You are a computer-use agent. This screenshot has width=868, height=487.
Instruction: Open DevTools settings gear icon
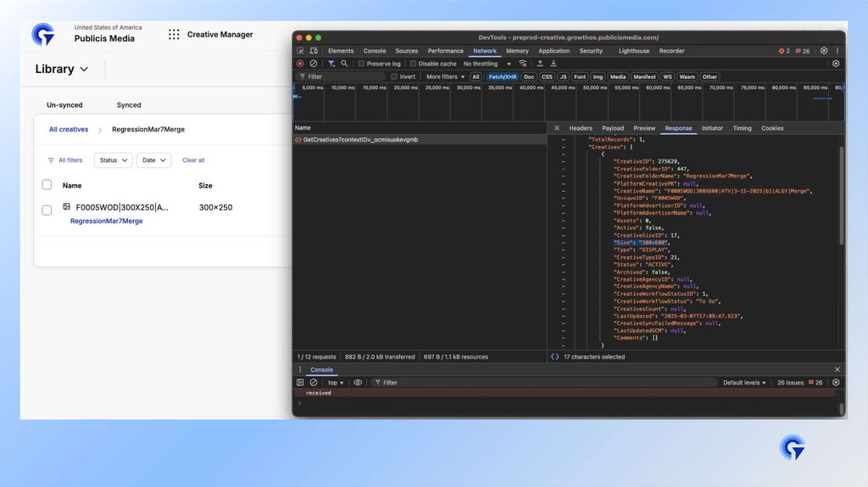[x=824, y=51]
